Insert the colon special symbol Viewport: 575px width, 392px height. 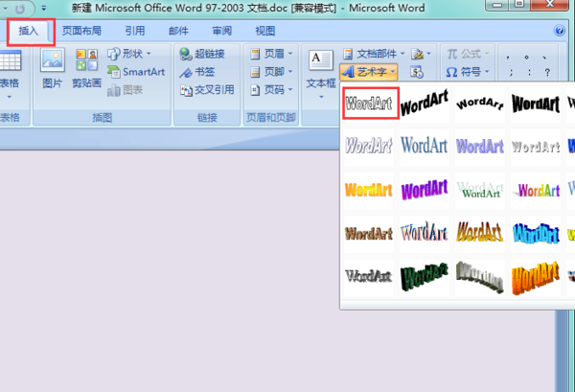point(529,72)
